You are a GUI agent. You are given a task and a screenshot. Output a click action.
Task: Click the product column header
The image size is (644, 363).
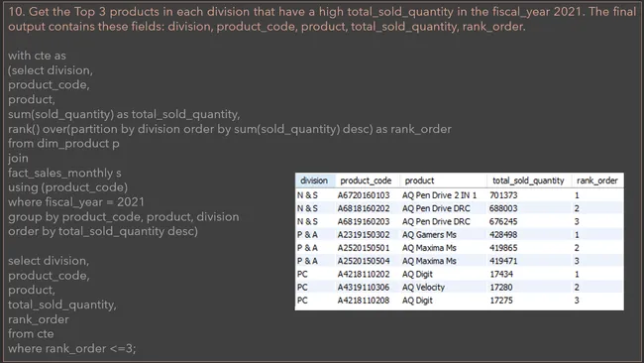coord(419,181)
